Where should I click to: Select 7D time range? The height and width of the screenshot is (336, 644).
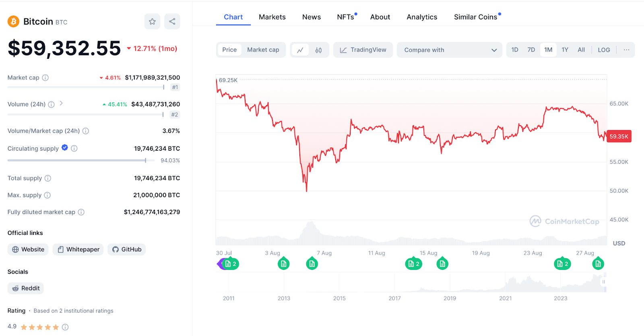pos(531,50)
